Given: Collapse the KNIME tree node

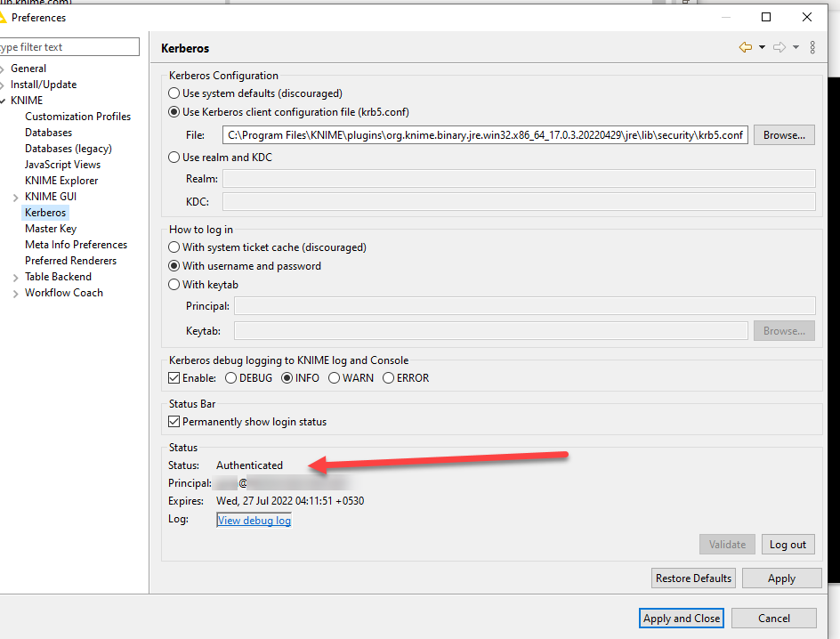Looking at the screenshot, I should click(3, 101).
